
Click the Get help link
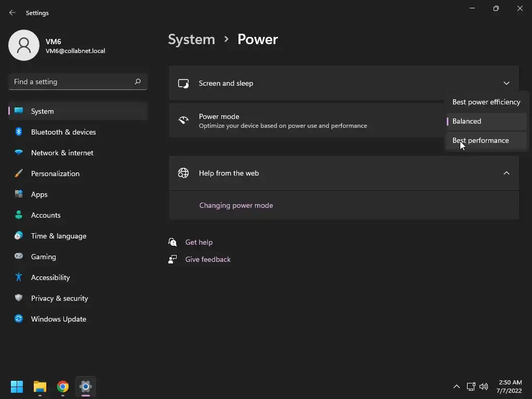click(x=199, y=242)
